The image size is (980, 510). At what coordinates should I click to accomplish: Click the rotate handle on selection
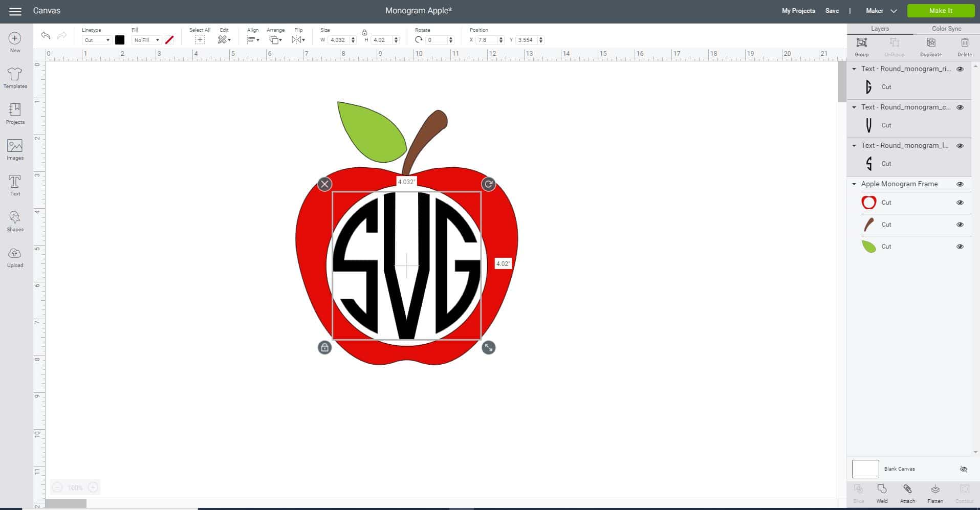point(489,184)
